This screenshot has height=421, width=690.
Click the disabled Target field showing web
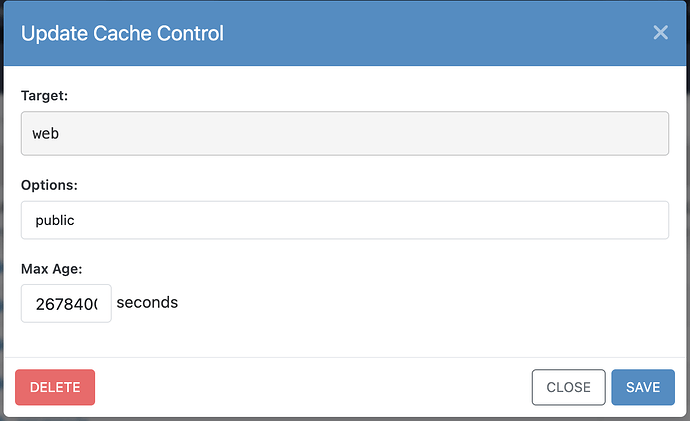pos(344,133)
